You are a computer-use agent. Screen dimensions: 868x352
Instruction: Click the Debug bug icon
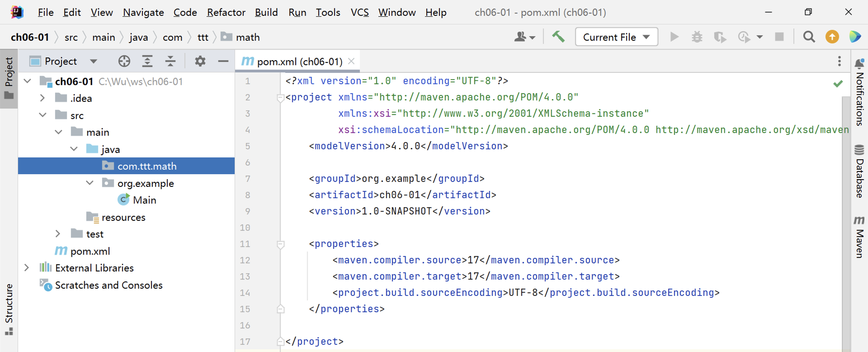coord(697,37)
